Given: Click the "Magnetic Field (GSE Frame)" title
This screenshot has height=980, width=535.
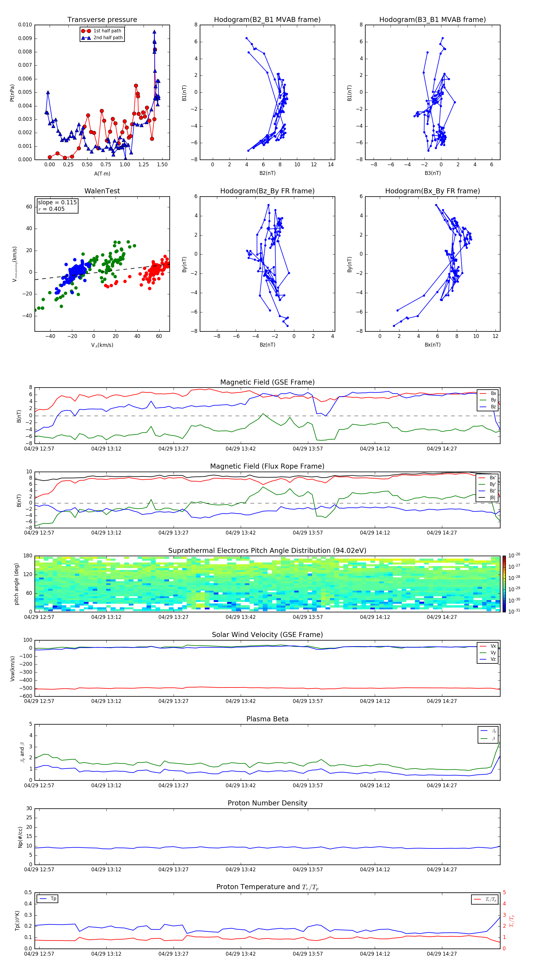Looking at the screenshot, I should (x=267, y=382).
